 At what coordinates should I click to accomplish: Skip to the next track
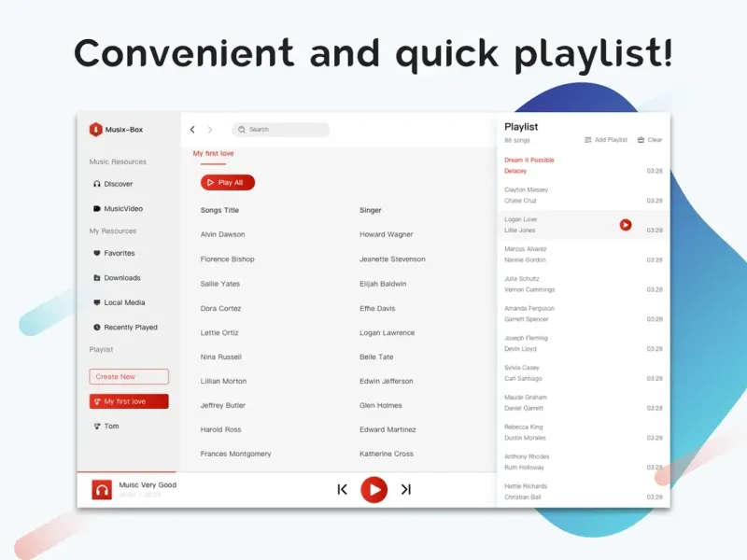pyautogui.click(x=406, y=489)
